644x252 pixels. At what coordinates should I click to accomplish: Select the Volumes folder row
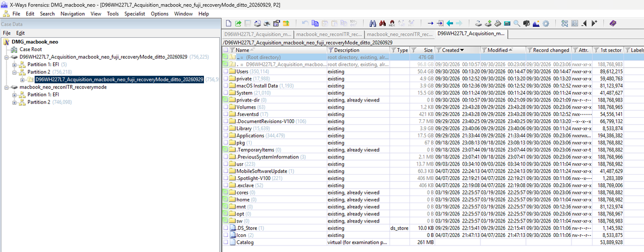coord(432,107)
